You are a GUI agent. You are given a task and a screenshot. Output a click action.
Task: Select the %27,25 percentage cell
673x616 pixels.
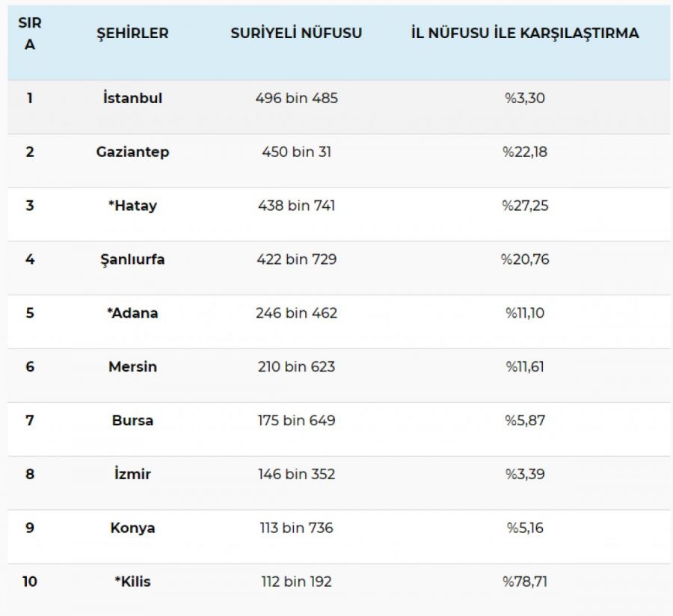pos(524,206)
